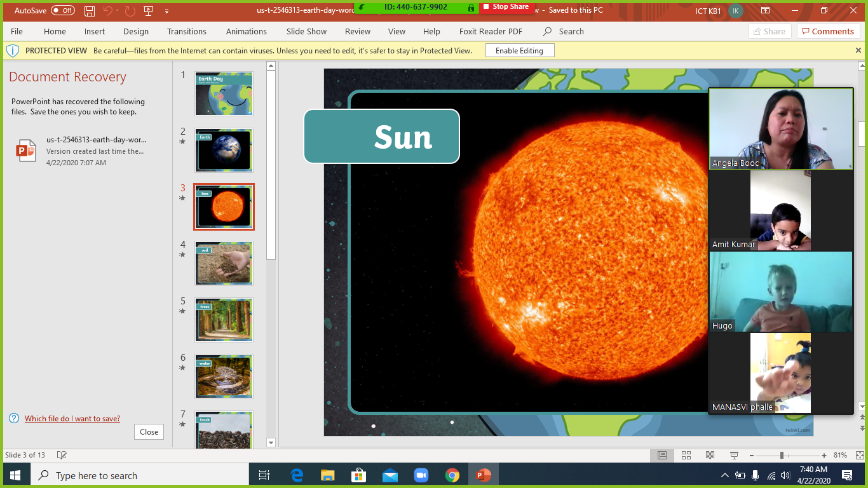Viewport: 868px width, 488px height.
Task: Open the Undo history dropdown arrow
Action: 118,11
